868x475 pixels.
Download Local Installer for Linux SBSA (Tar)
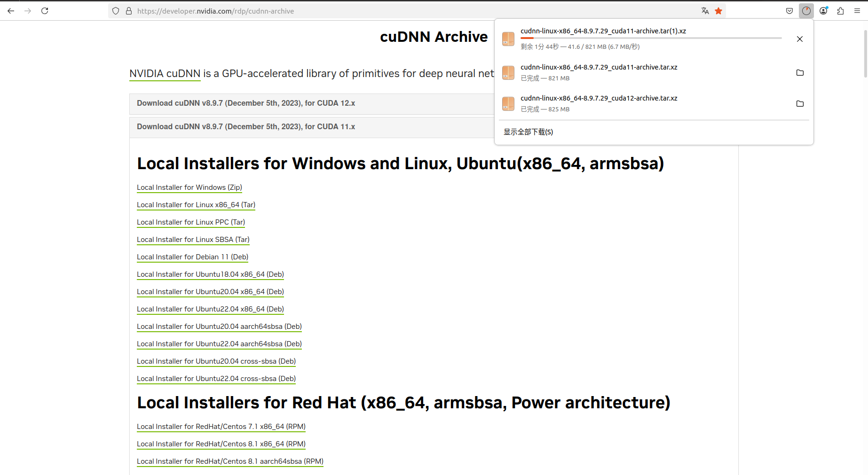(x=193, y=240)
